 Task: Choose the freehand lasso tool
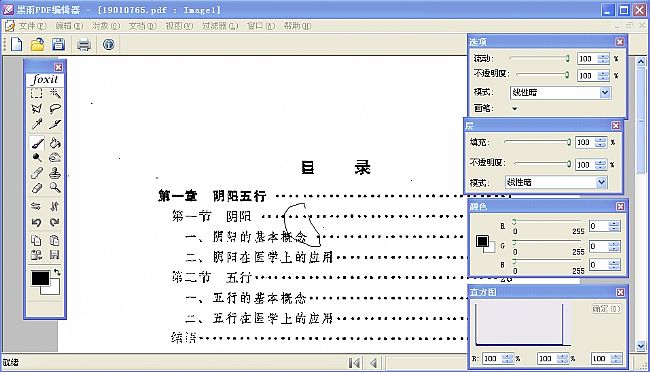(x=55, y=109)
